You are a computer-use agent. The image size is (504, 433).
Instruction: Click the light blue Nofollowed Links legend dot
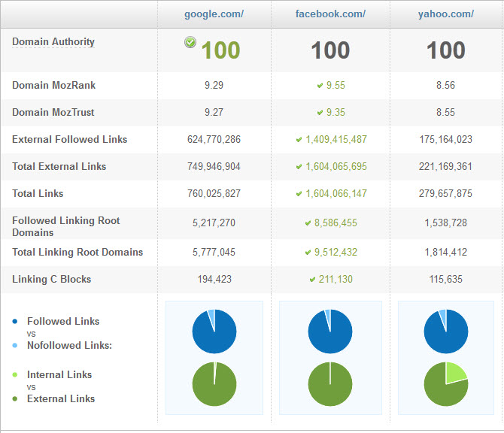pyautogui.click(x=15, y=346)
